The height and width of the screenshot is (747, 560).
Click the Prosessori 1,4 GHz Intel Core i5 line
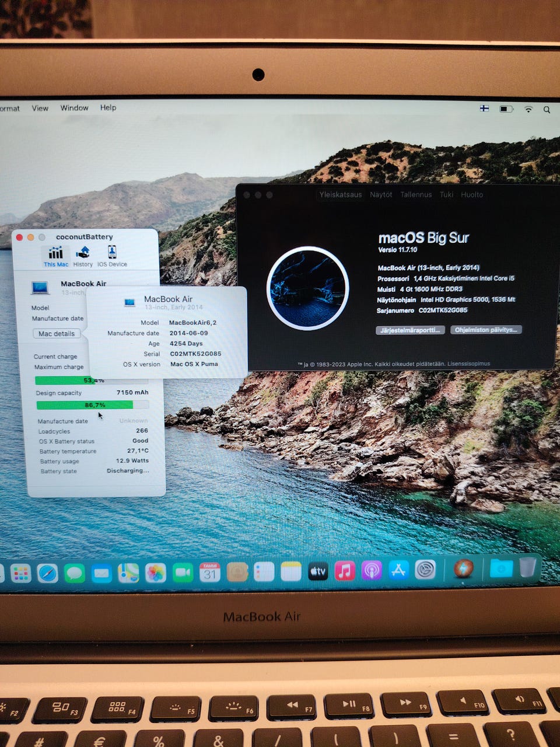(x=446, y=278)
